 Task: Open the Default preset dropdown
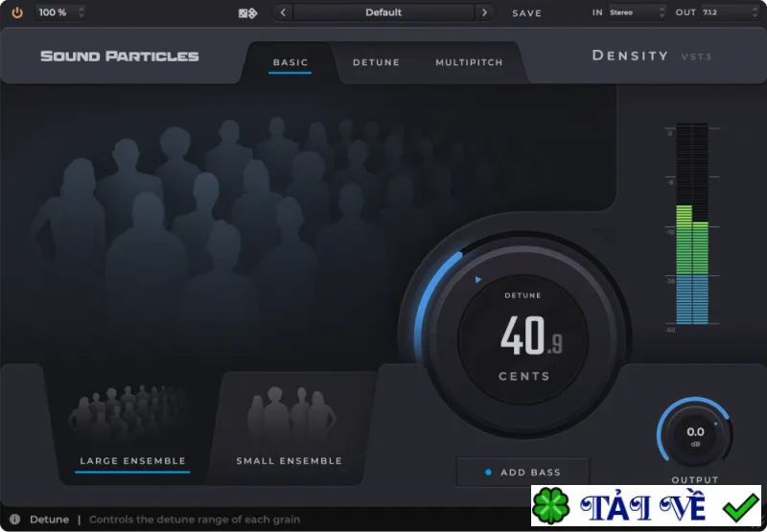click(x=383, y=12)
